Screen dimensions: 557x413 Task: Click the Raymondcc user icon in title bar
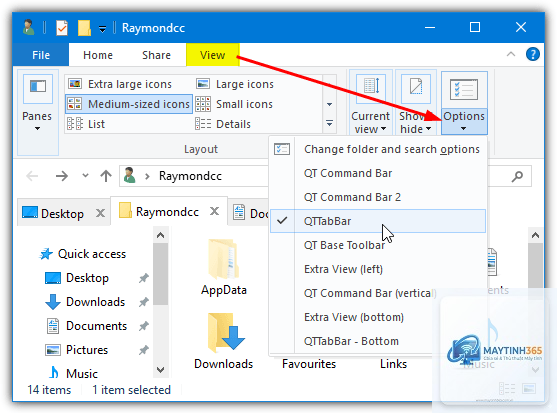[28, 27]
